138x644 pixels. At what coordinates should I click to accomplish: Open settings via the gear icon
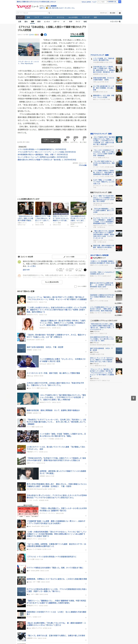click(120, 13)
